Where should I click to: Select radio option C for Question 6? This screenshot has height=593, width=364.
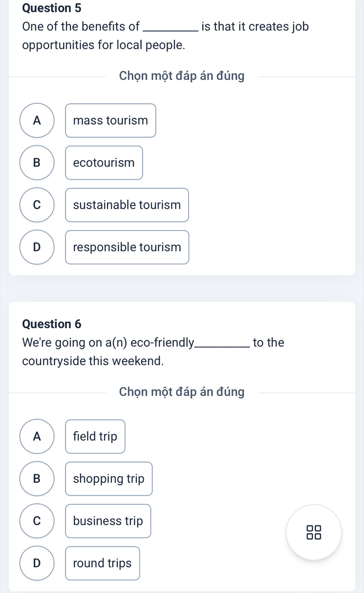coord(37,521)
